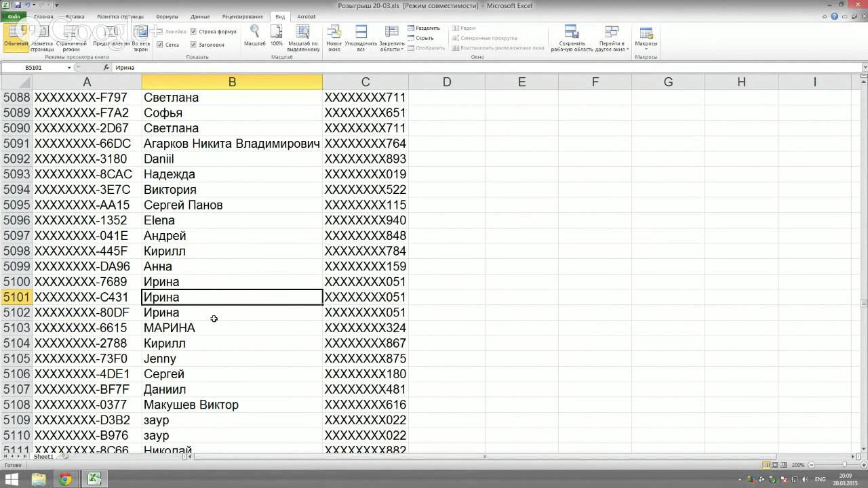The width and height of the screenshot is (868, 488).
Task: Click the formula bar text Ирина
Action: (125, 68)
